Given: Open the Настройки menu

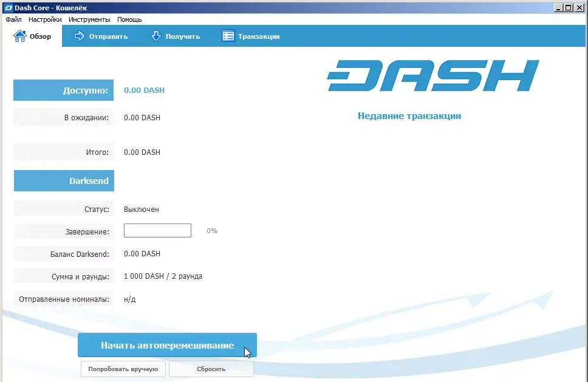Looking at the screenshot, I should [45, 19].
